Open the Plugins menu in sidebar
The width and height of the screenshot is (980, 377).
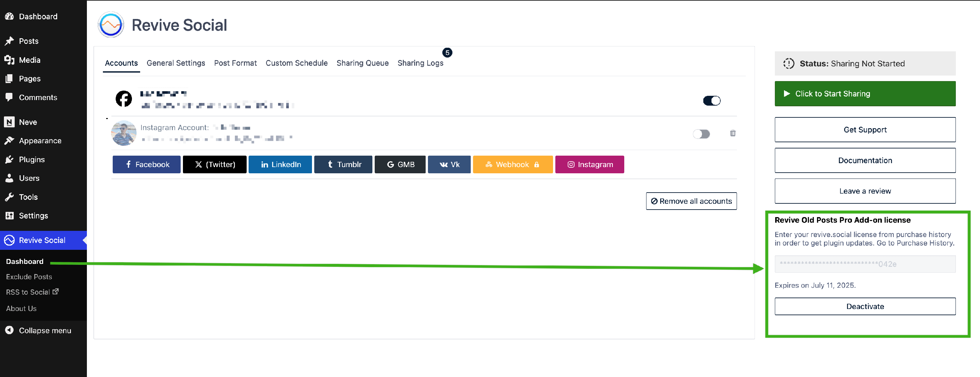(x=32, y=160)
